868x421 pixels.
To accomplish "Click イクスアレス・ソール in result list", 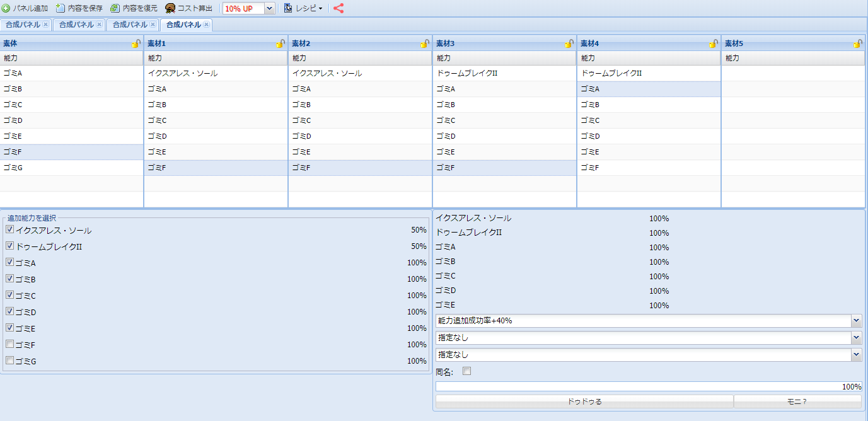I will (x=473, y=218).
